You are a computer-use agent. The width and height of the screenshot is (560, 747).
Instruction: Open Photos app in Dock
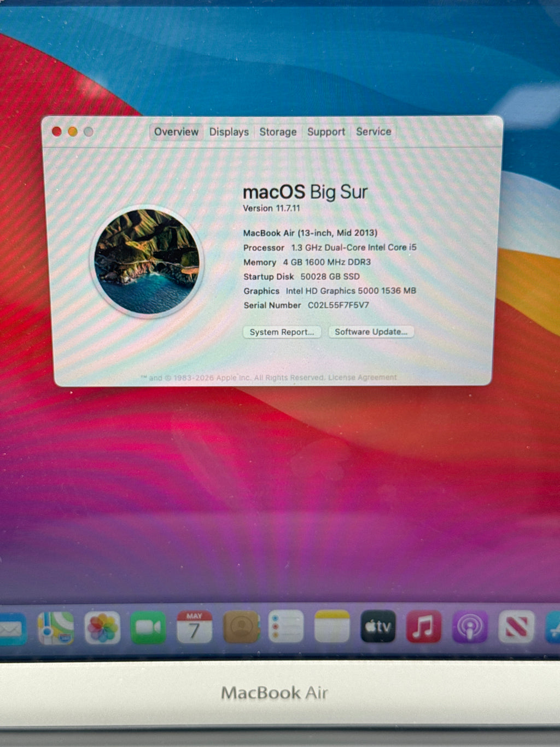tap(102, 628)
